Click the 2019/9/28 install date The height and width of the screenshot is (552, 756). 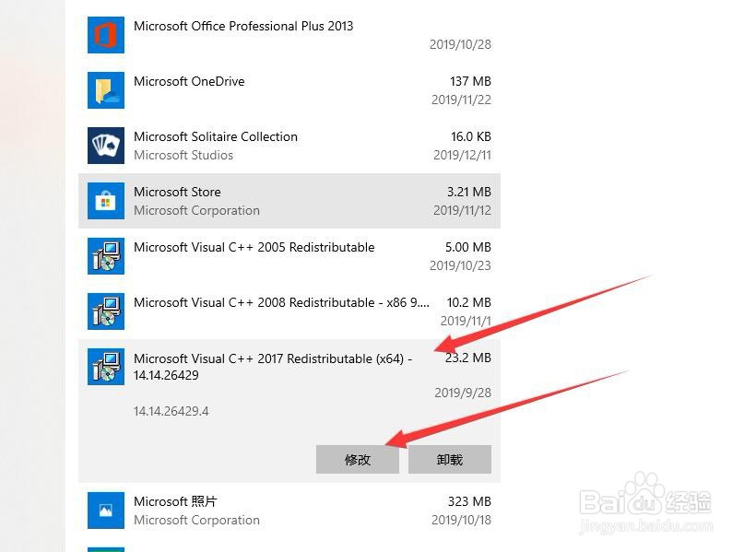tap(463, 393)
